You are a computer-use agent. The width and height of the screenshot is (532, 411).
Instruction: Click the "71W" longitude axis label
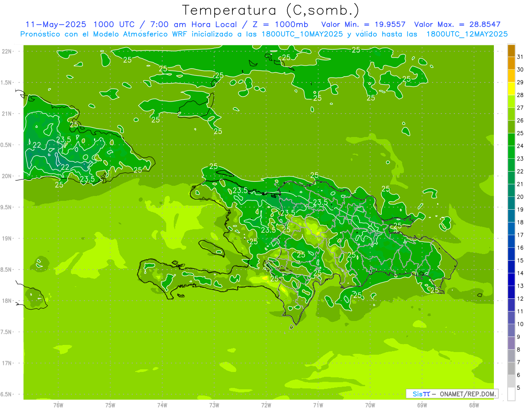pyautogui.click(x=318, y=404)
